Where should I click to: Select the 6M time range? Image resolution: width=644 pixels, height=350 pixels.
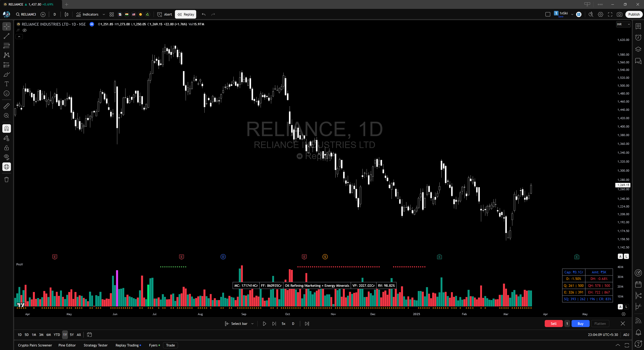(48, 335)
